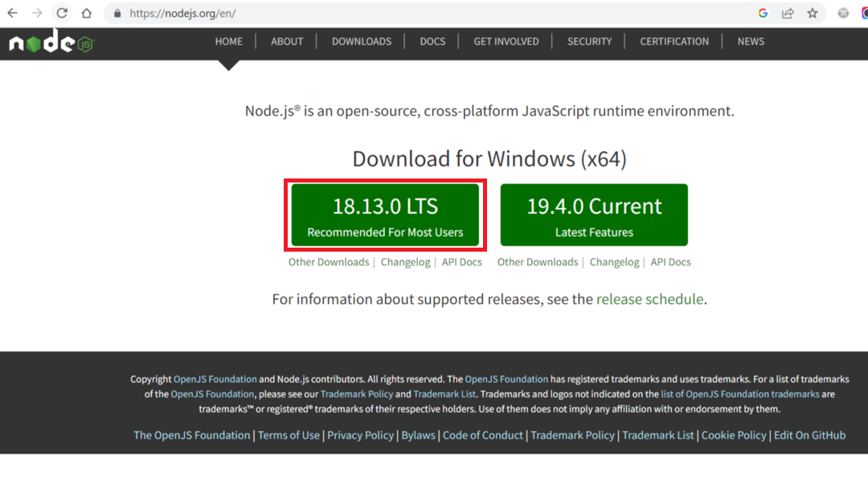Open the NEWS navigation item

pyautogui.click(x=751, y=42)
